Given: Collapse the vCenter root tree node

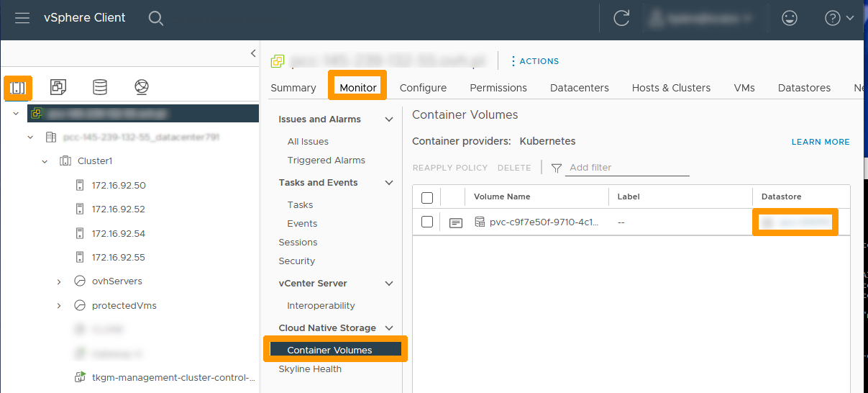Looking at the screenshot, I should click(x=16, y=113).
